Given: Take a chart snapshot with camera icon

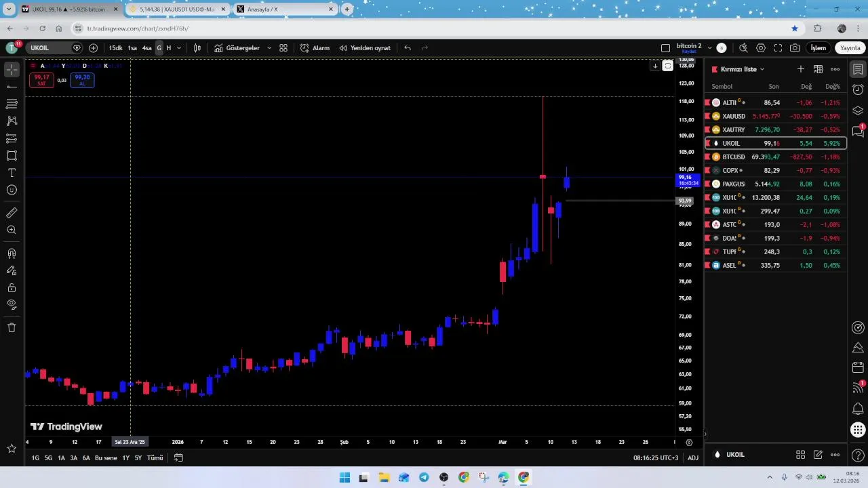Looking at the screenshot, I should tap(795, 48).
